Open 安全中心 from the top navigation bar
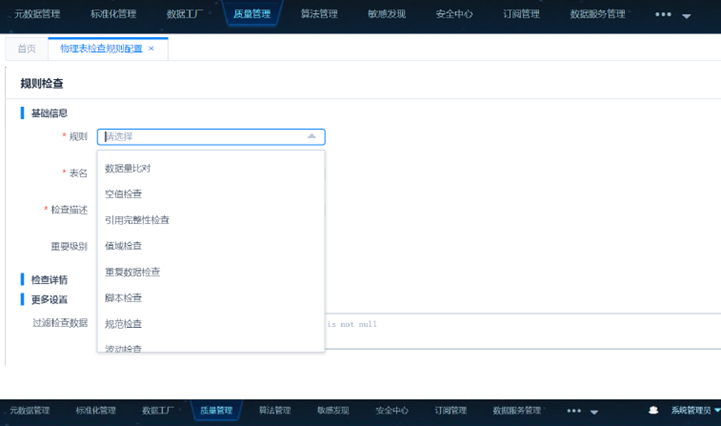The height and width of the screenshot is (426, 721). point(456,15)
